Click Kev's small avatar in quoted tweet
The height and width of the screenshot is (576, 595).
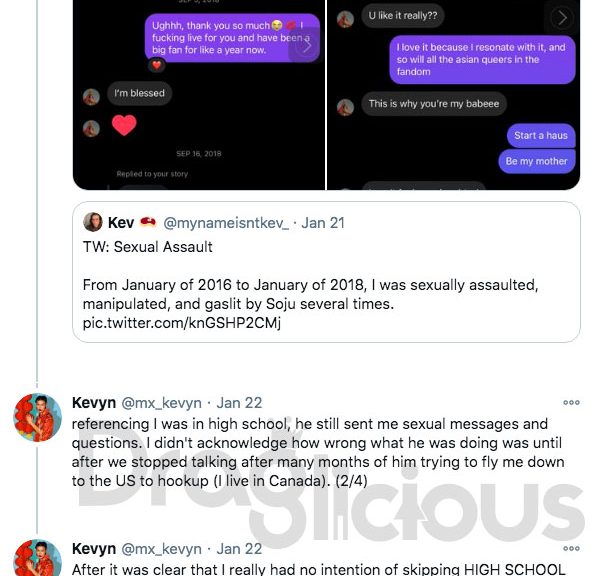coord(93,222)
